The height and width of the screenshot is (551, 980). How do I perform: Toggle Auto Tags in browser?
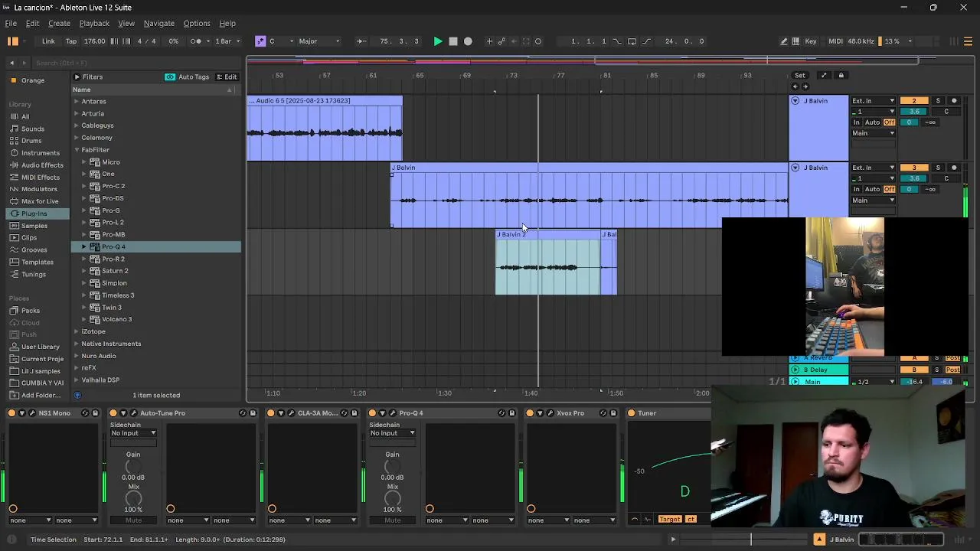[188, 77]
